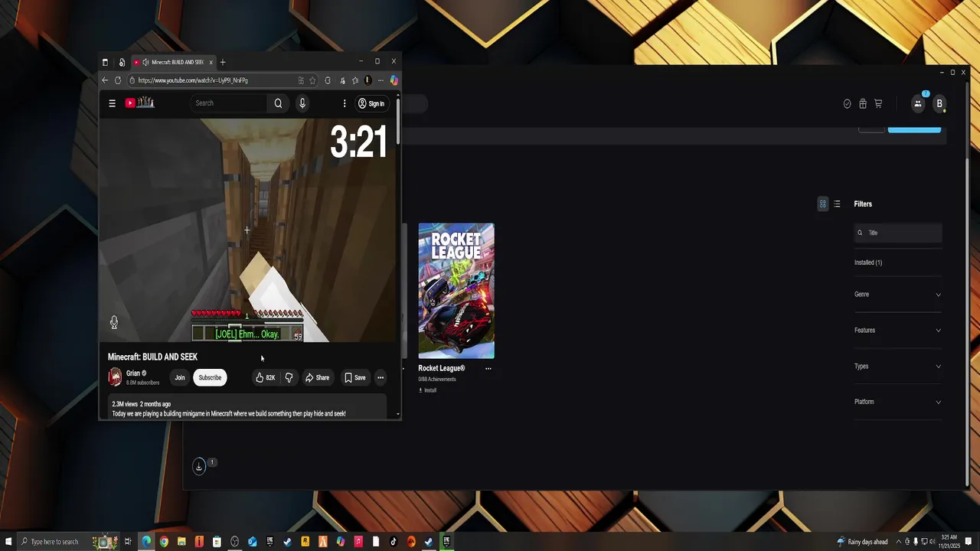Go back in the Edge browser
The width and height of the screenshot is (980, 551).
pyautogui.click(x=105, y=80)
